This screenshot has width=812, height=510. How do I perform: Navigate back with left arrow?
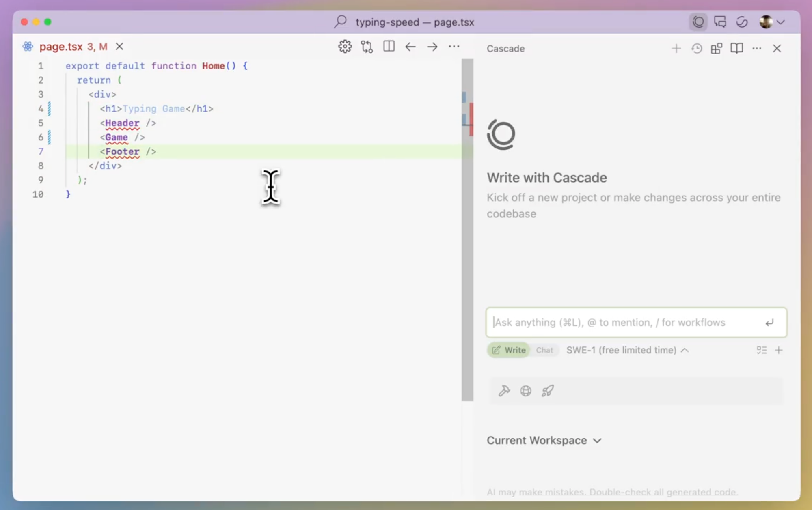[410, 47]
